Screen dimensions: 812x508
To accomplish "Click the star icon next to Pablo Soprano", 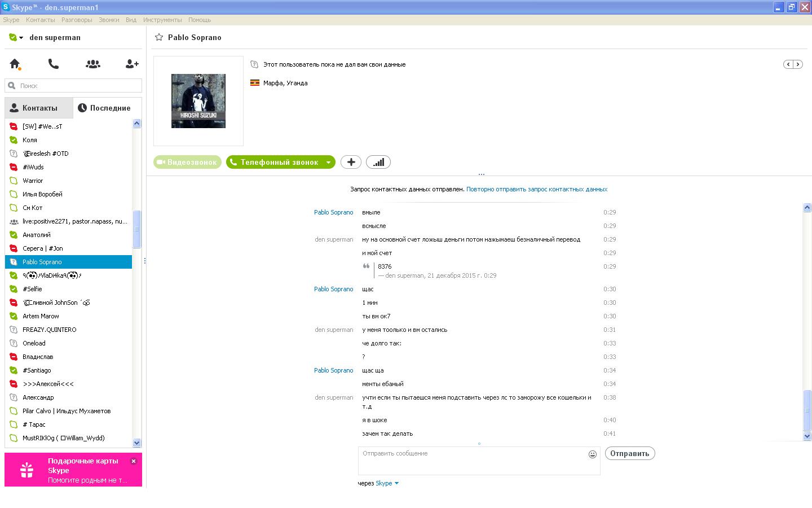I will [x=159, y=37].
